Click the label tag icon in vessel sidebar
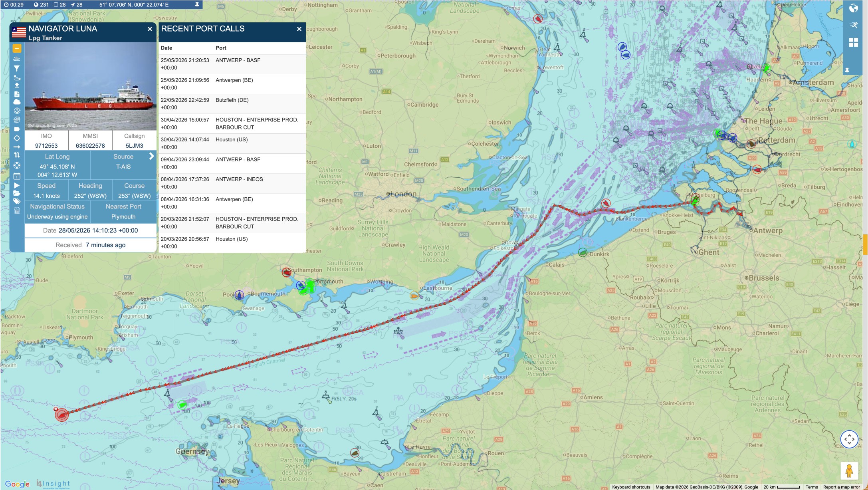The height and width of the screenshot is (490, 868). pyautogui.click(x=17, y=129)
